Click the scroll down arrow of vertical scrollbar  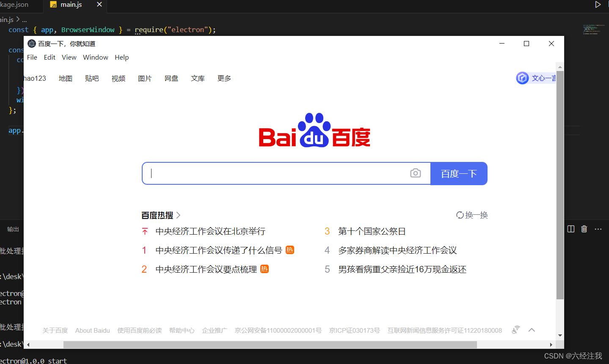coord(560,336)
